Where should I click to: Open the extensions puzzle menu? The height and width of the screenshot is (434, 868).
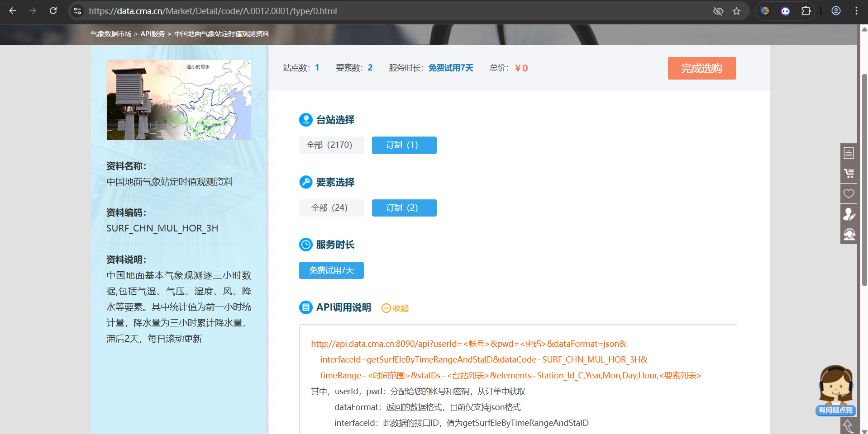806,11
